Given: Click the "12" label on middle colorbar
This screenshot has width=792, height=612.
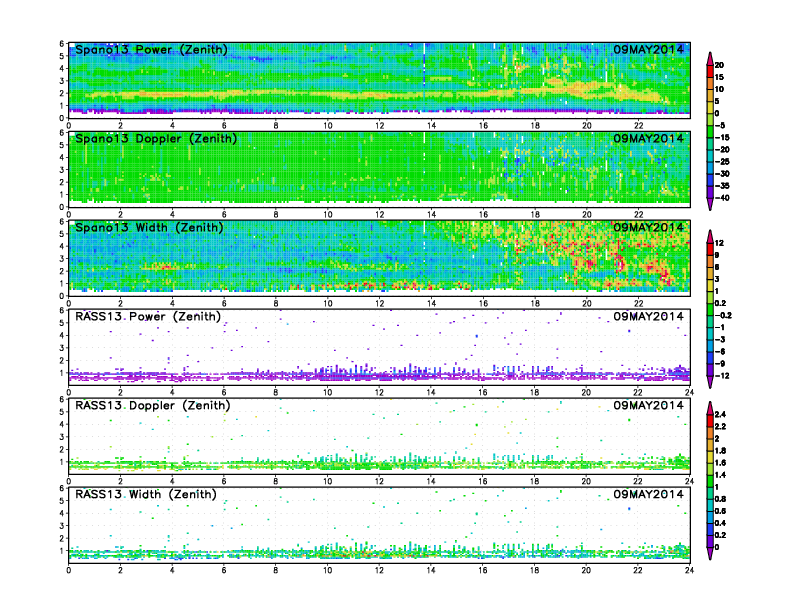Looking at the screenshot, I should (719, 243).
